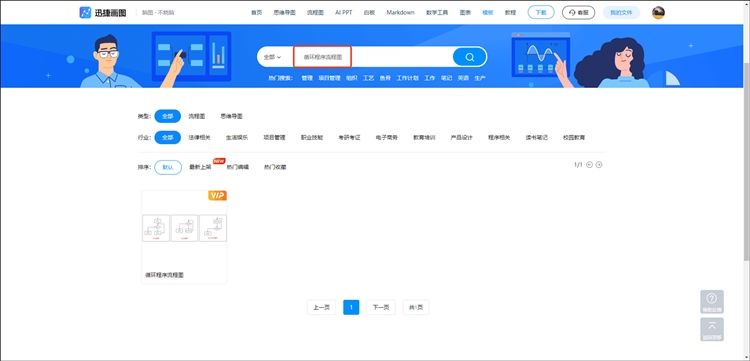Image resolution: width=750 pixels, height=361 pixels.
Task: Click the magnifier search button
Action: [x=470, y=57]
